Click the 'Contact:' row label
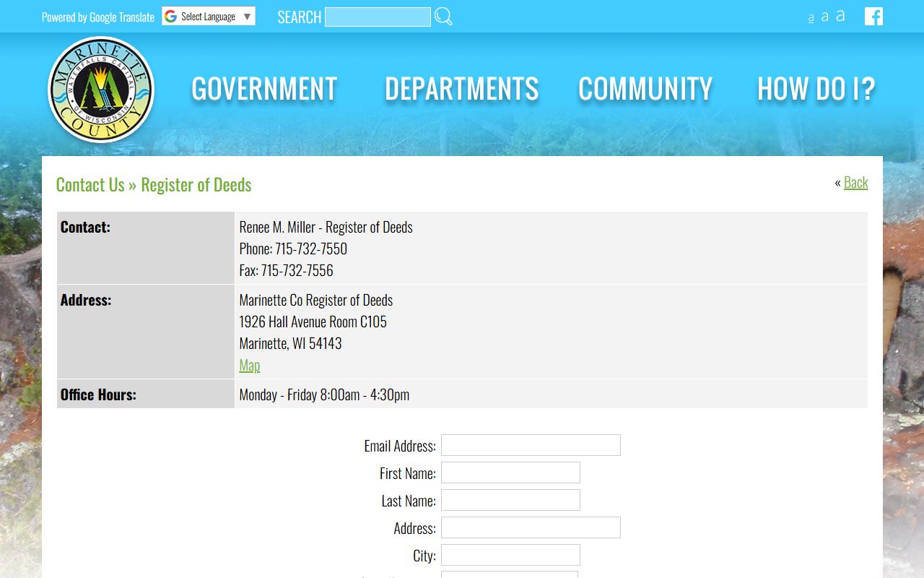Screen dimensions: 924x578 [x=85, y=227]
